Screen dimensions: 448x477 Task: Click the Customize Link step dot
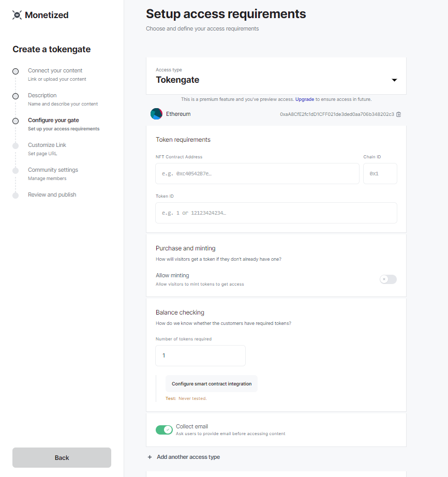click(16, 146)
